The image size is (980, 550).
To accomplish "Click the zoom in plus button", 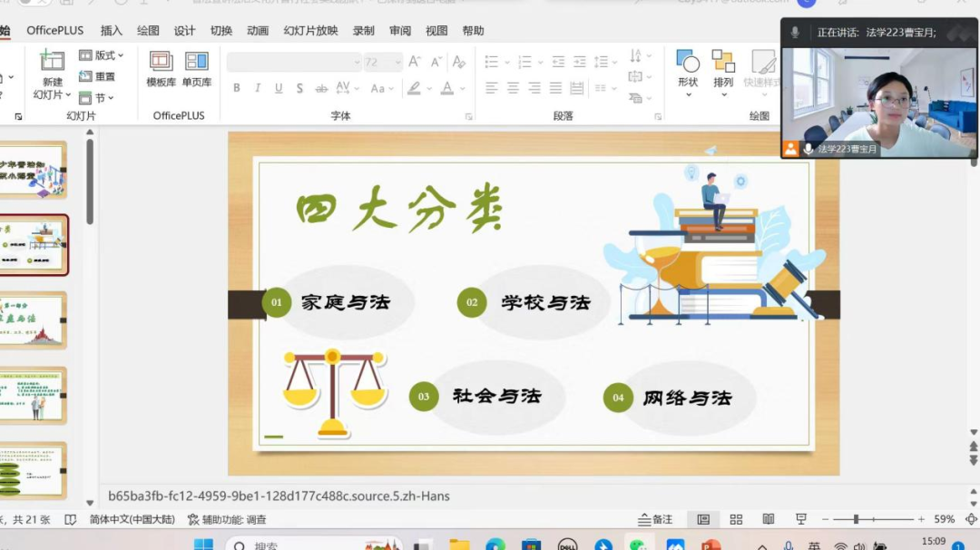I will 921,519.
